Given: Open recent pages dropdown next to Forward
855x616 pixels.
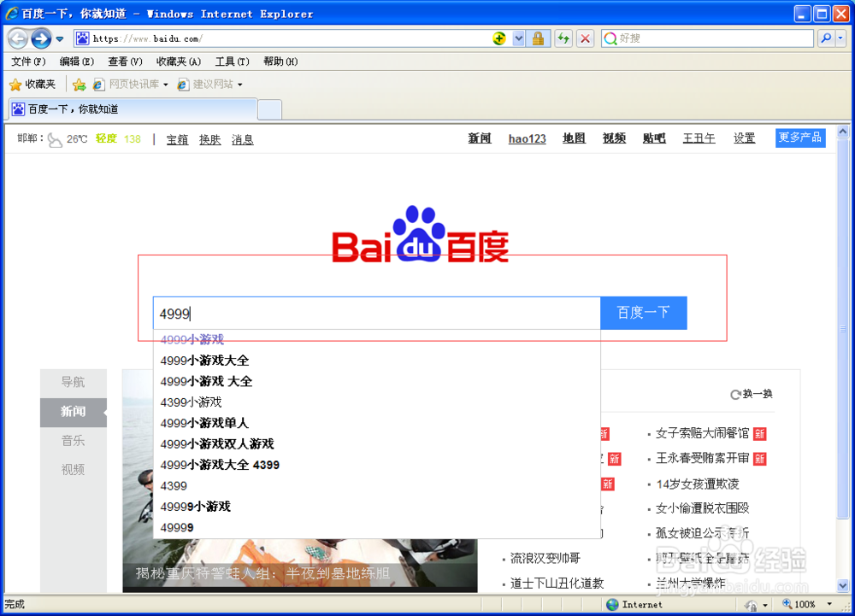Looking at the screenshot, I should point(60,39).
